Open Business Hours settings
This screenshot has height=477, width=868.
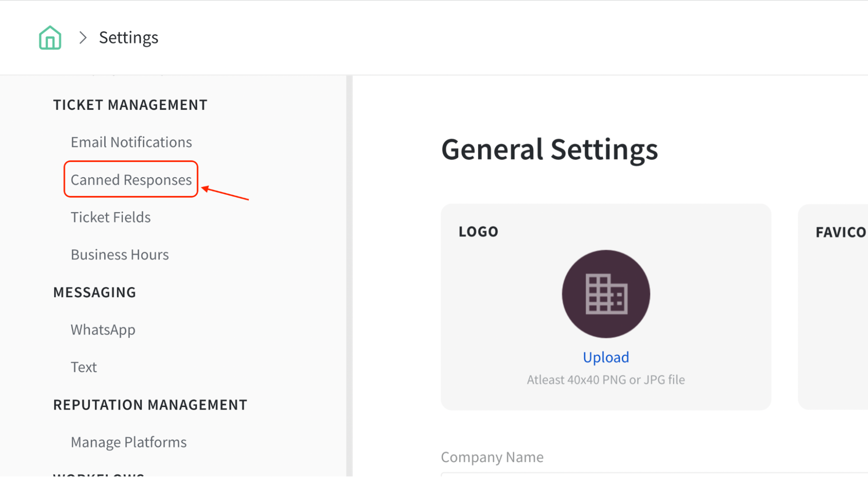120,255
